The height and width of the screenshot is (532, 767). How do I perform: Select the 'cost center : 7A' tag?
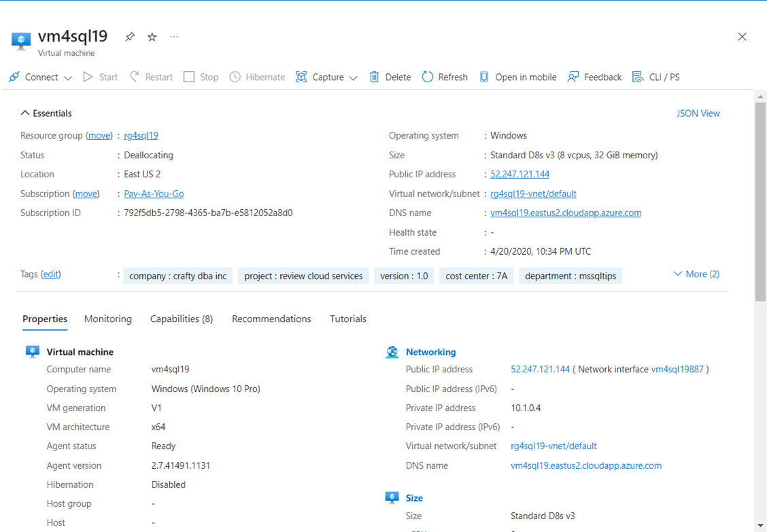[477, 276]
